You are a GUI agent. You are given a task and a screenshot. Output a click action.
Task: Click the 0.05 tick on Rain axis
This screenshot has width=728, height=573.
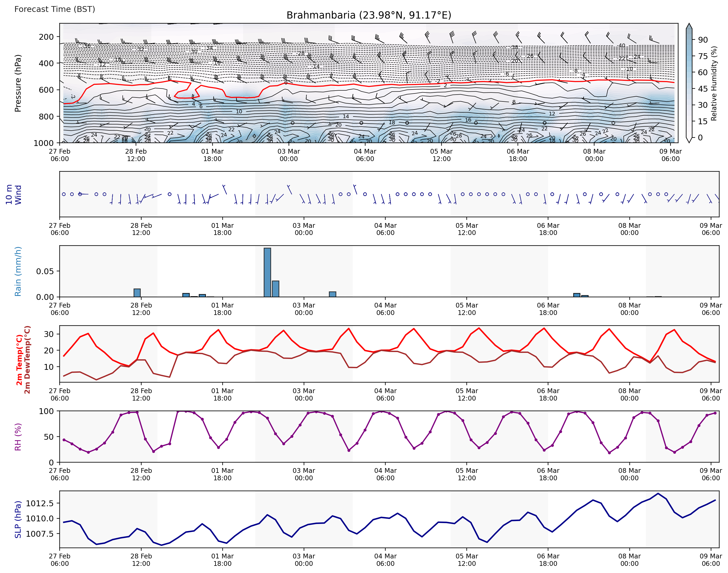click(x=45, y=272)
